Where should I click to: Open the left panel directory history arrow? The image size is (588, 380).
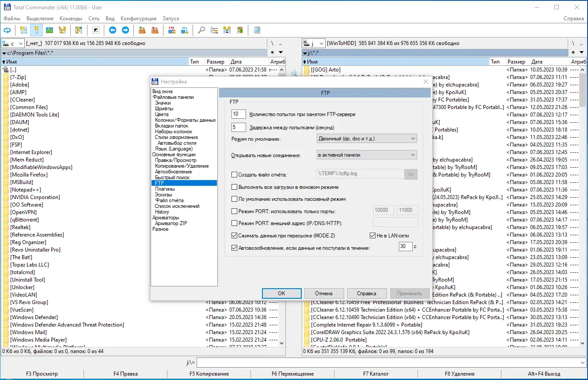point(281,53)
